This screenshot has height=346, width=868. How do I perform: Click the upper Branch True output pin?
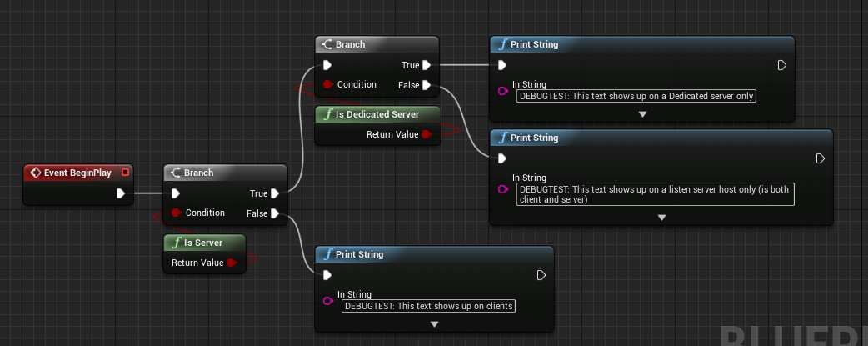point(426,65)
